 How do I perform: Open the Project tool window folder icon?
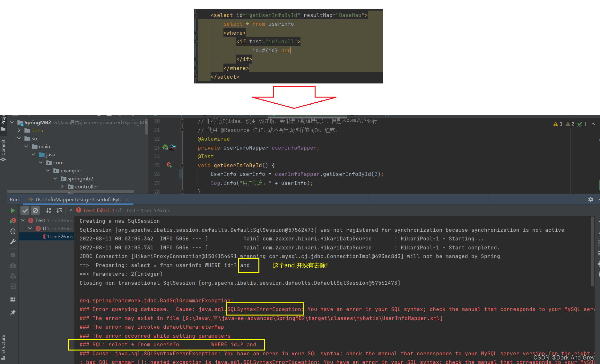coord(3,129)
